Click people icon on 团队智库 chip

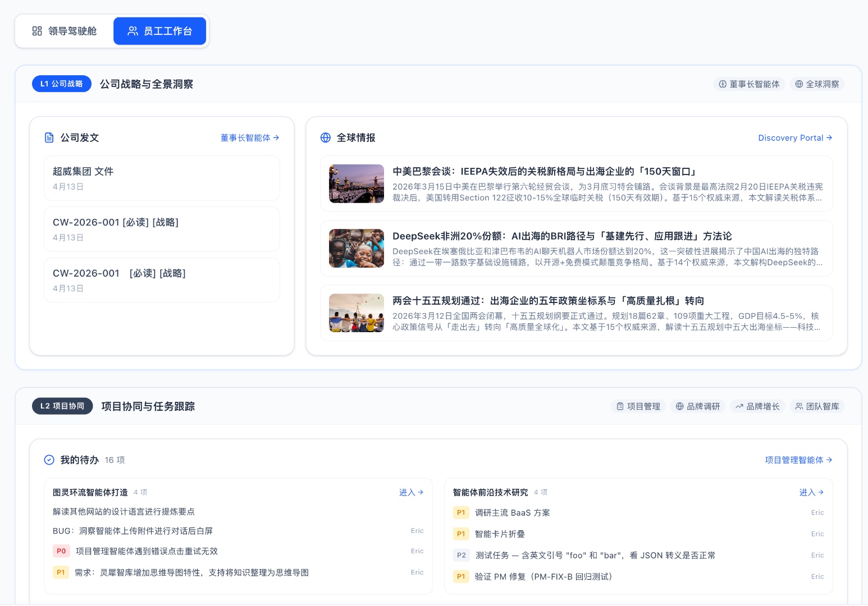point(799,406)
